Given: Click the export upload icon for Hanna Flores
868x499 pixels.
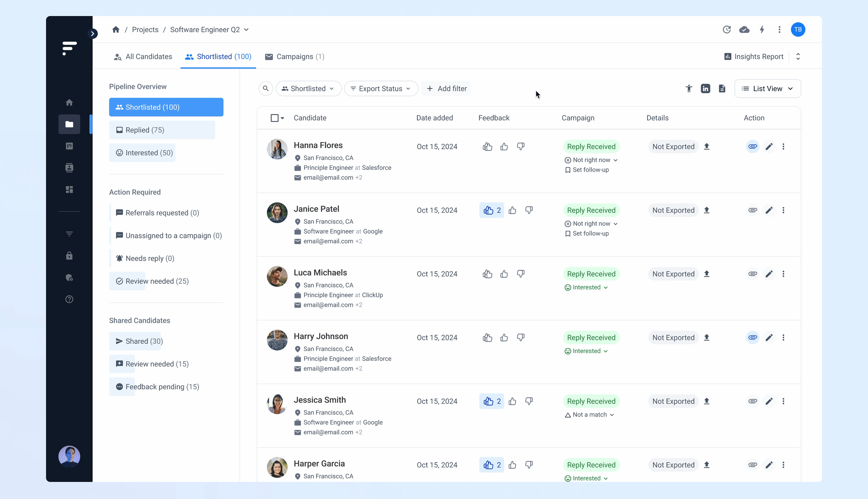Looking at the screenshot, I should point(707,146).
